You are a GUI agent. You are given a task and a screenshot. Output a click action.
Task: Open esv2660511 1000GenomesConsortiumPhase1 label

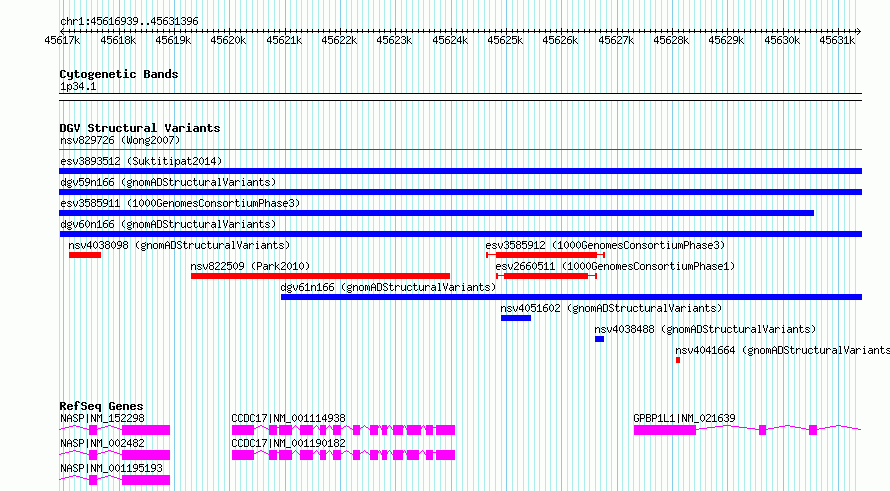pos(615,266)
